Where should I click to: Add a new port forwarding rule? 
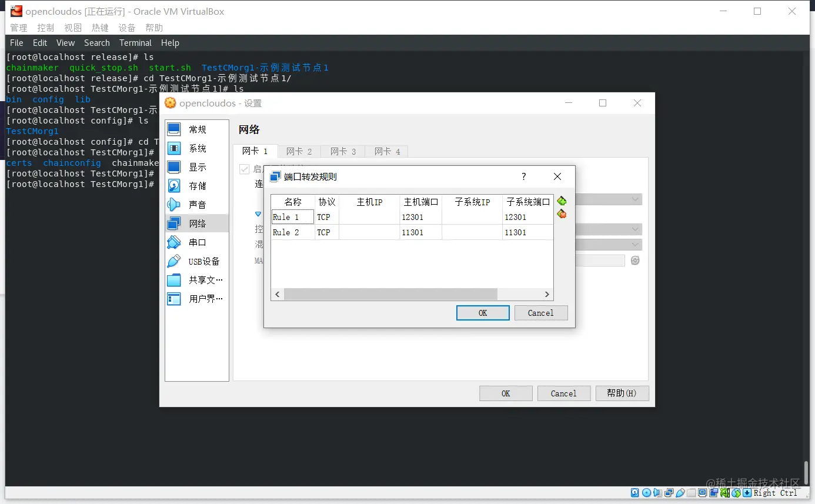click(562, 201)
